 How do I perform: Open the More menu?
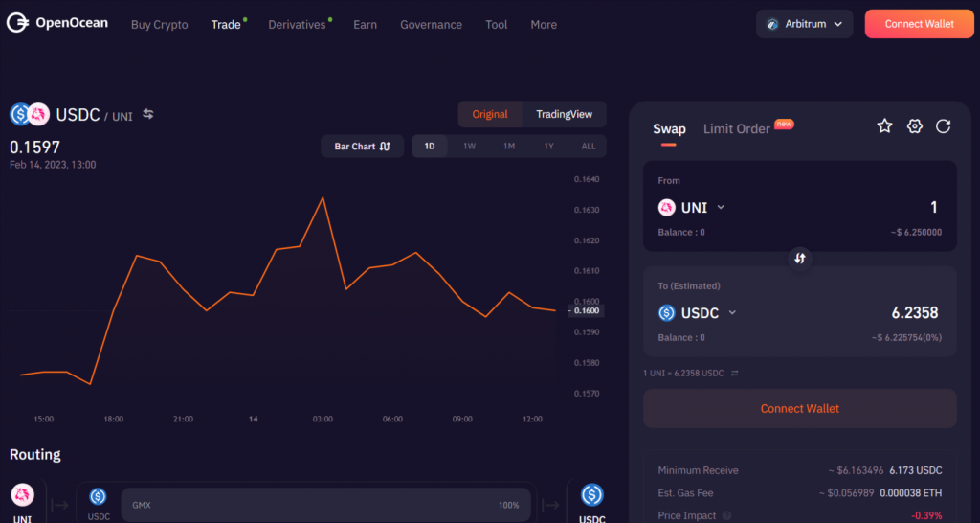(544, 24)
